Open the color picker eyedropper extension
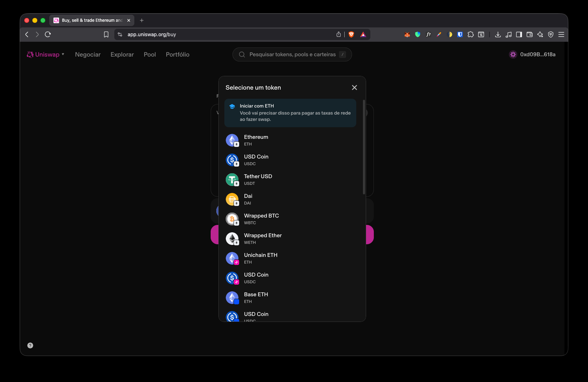Screen dimensions: 588x382 point(439,34)
